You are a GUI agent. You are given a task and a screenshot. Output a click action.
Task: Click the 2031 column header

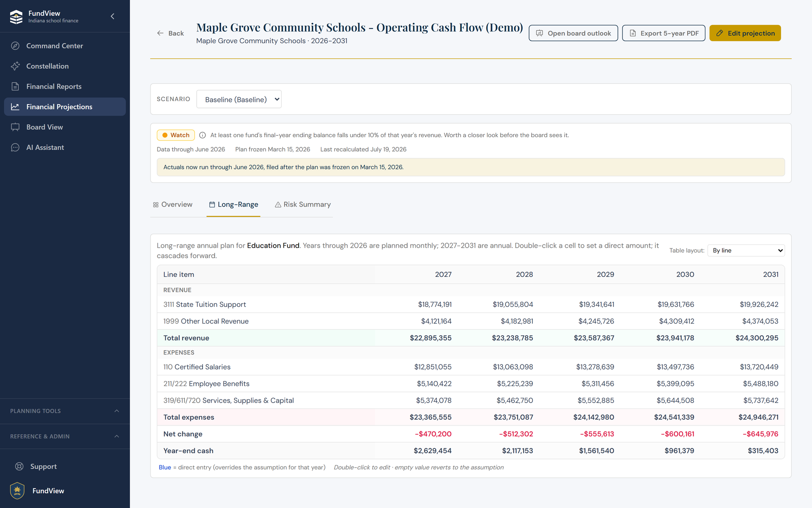coord(771,274)
